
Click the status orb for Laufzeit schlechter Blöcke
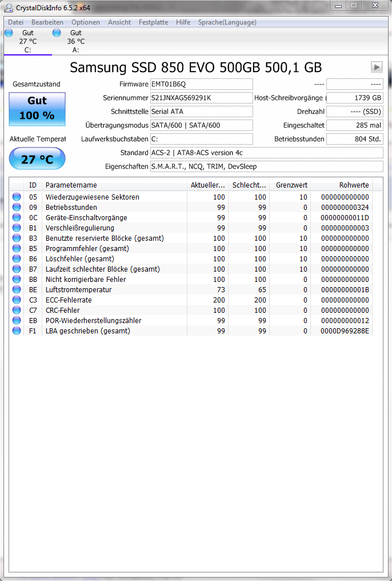17,269
